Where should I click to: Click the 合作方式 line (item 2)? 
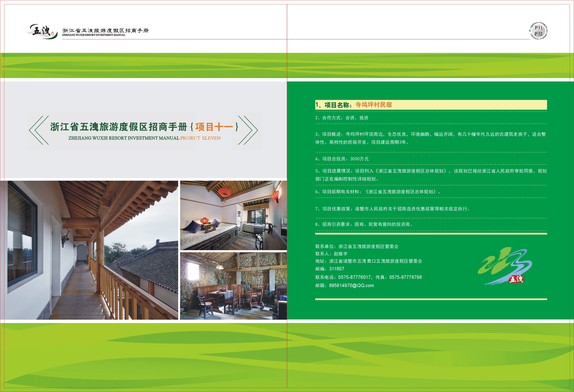(342, 118)
